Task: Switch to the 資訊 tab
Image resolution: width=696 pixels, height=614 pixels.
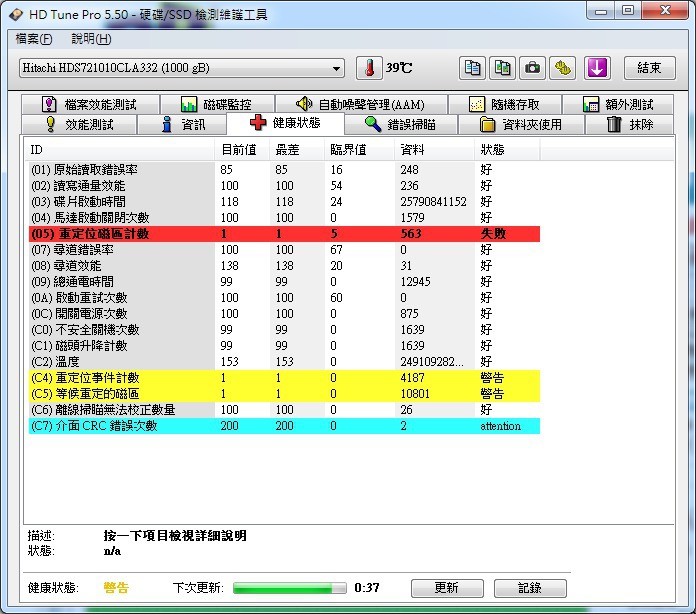Action: tap(182, 124)
